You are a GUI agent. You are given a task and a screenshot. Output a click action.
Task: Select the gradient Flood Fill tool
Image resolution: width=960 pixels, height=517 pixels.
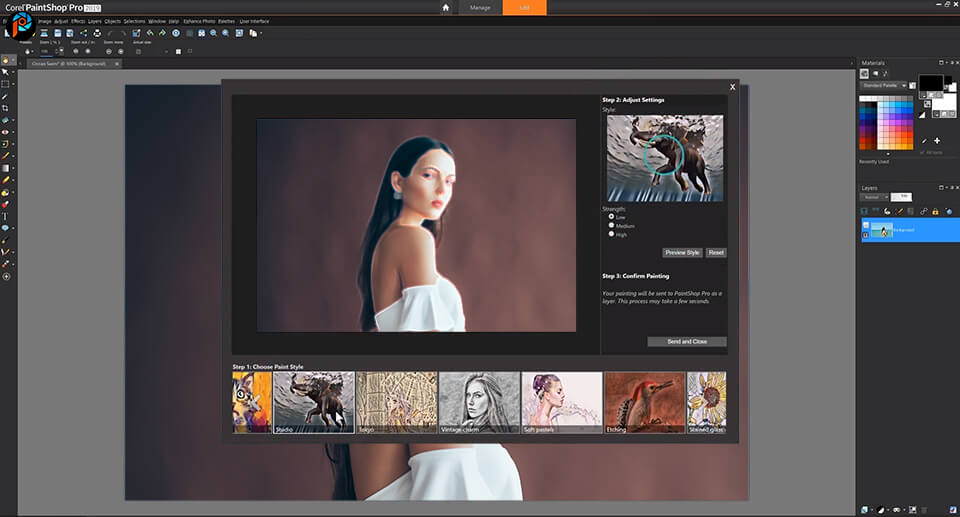coord(6,168)
